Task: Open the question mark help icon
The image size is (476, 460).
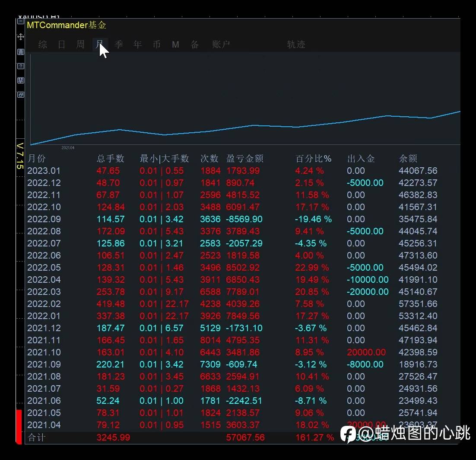Action: point(20,66)
